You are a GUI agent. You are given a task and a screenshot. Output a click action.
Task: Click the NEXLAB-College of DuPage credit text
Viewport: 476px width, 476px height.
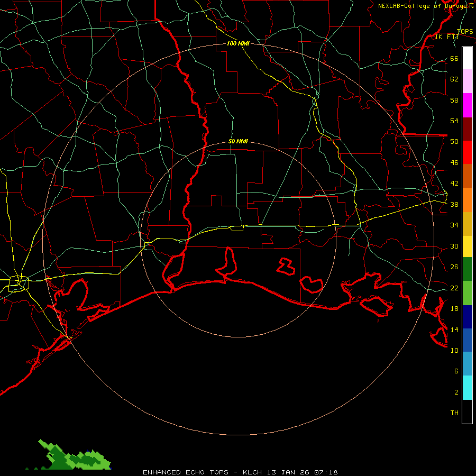(x=425, y=6)
